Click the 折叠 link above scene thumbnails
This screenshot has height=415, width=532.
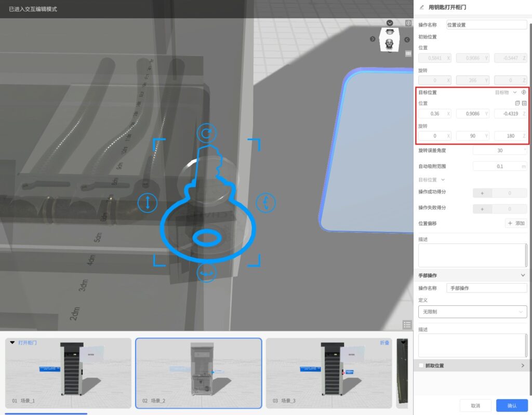click(384, 343)
